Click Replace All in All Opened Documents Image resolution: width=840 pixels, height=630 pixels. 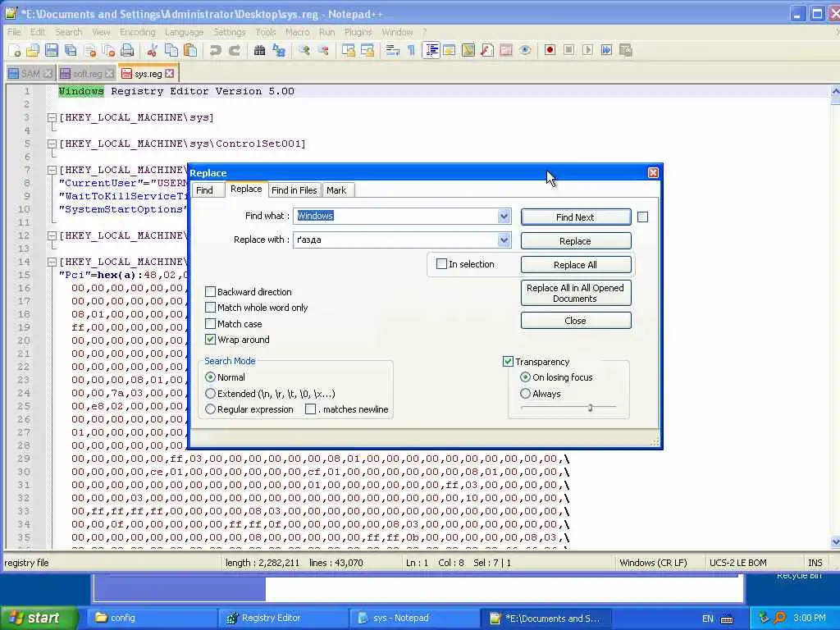pos(575,293)
